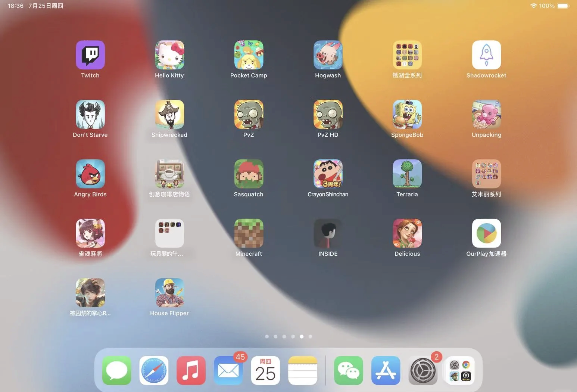Open Messages in the dock
The width and height of the screenshot is (577, 392).
click(116, 370)
